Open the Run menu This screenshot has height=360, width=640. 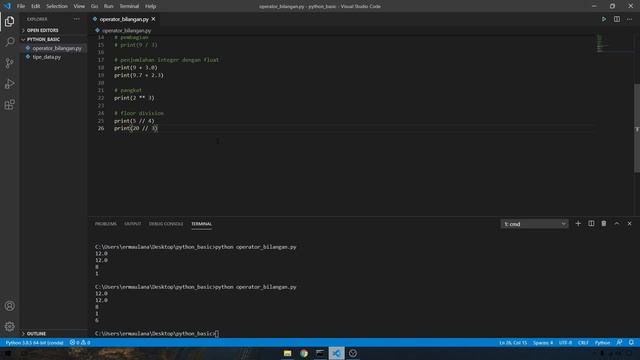109,6
